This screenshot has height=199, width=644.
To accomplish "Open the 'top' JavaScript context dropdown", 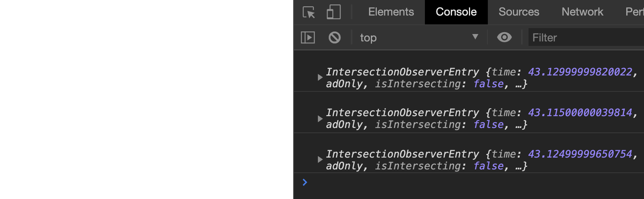I will tap(419, 37).
